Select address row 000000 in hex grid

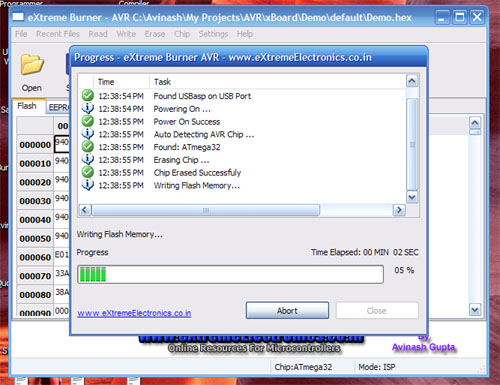(35, 145)
